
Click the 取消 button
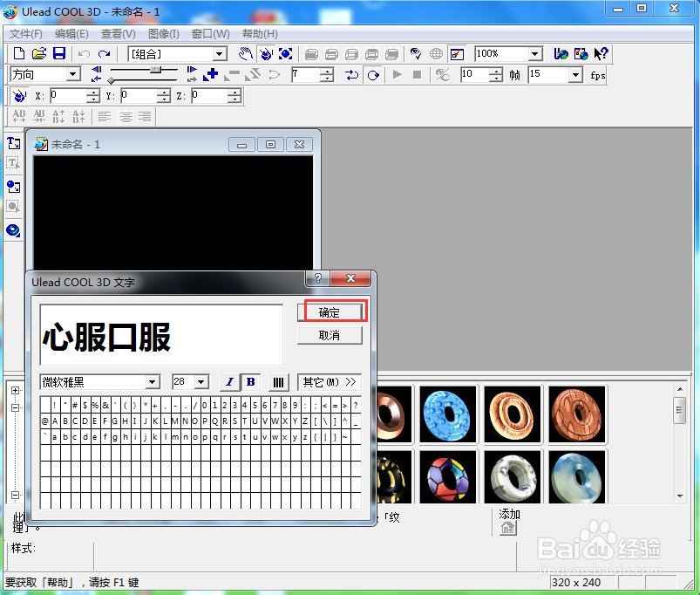(330, 335)
